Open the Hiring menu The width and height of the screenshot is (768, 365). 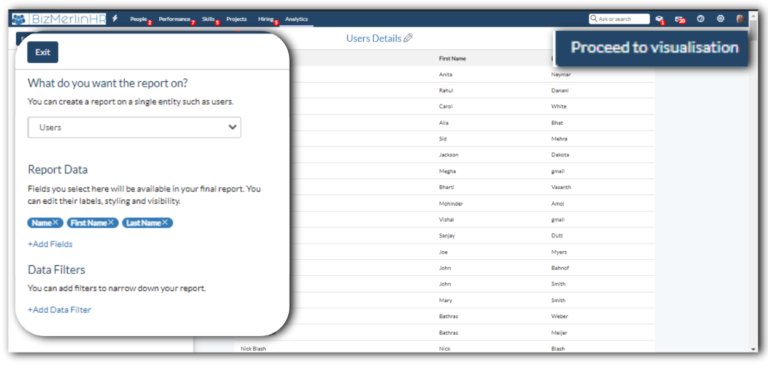tap(266, 19)
